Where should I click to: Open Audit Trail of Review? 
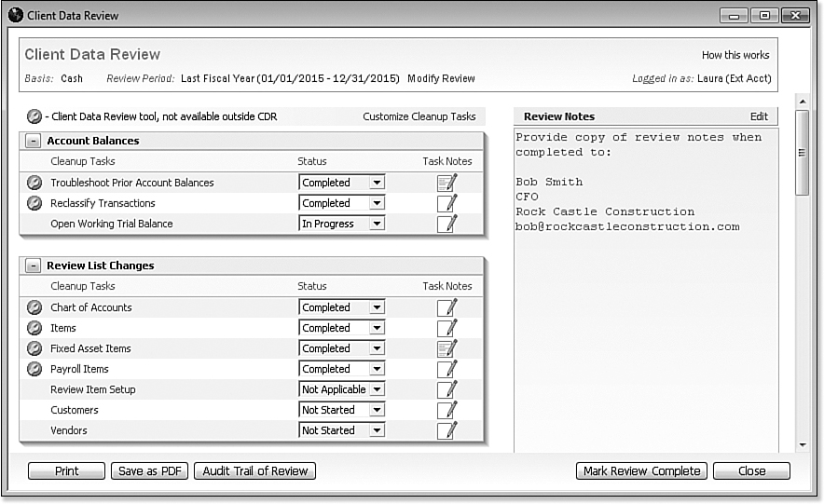pyautogui.click(x=254, y=470)
